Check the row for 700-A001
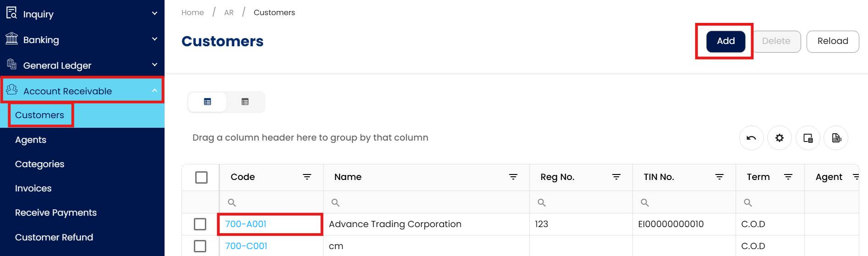 [x=200, y=224]
